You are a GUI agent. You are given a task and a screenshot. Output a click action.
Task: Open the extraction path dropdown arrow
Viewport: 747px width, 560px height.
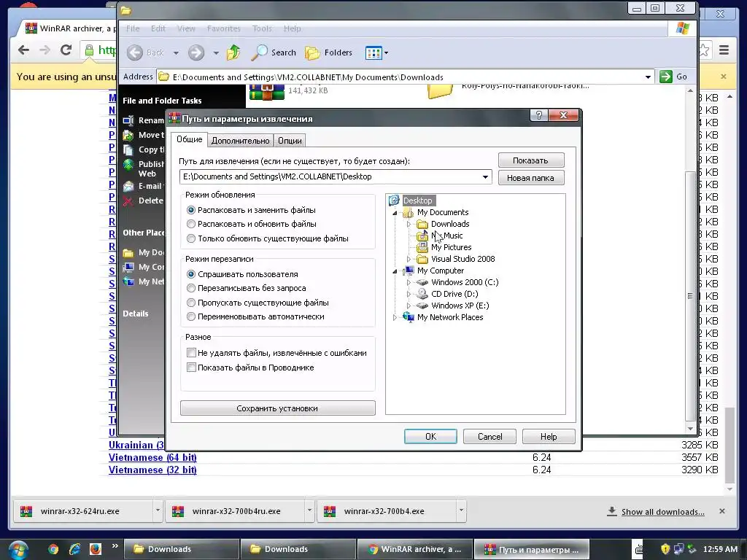pos(485,176)
